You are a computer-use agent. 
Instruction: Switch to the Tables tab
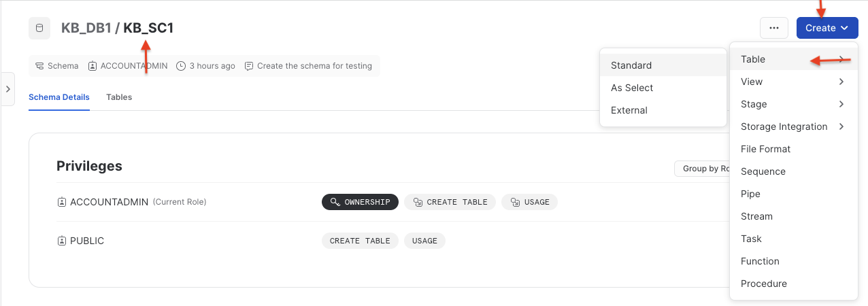point(119,97)
